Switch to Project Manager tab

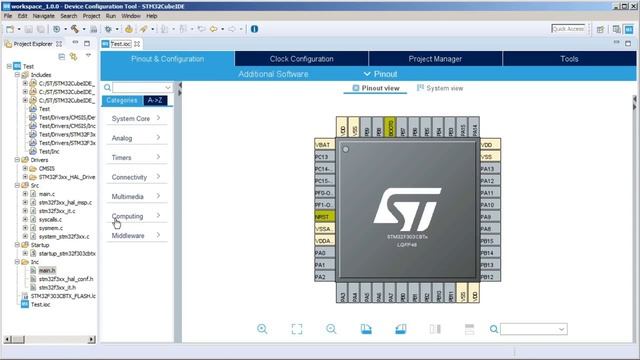[x=435, y=59]
